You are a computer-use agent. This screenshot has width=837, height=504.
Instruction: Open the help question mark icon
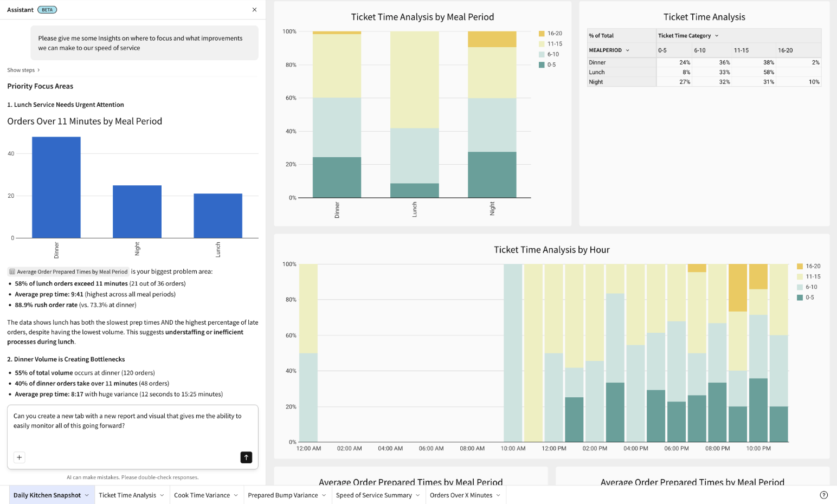tap(824, 495)
